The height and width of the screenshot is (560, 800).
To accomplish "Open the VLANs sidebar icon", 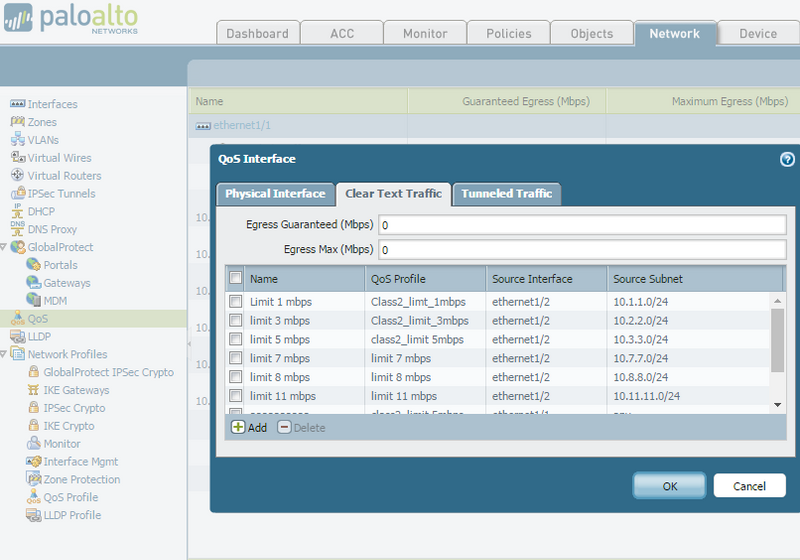I will pos(18,140).
